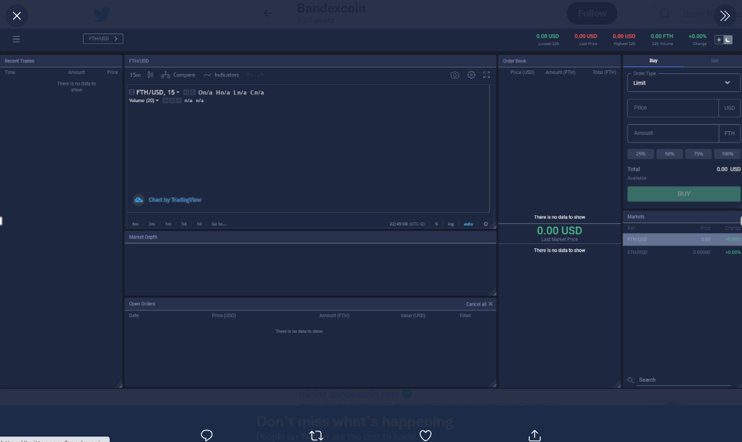Select 100% amount button
The width and height of the screenshot is (742, 442).
point(727,154)
